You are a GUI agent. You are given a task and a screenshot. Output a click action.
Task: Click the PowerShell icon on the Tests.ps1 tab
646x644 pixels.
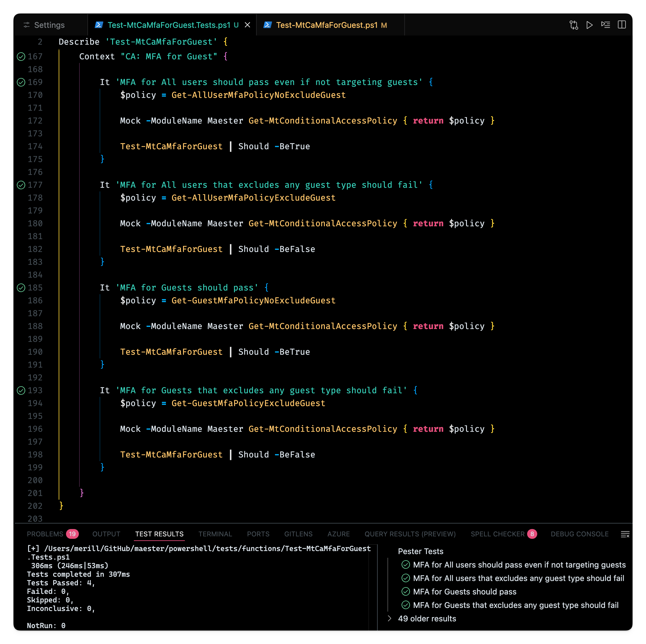click(x=99, y=25)
